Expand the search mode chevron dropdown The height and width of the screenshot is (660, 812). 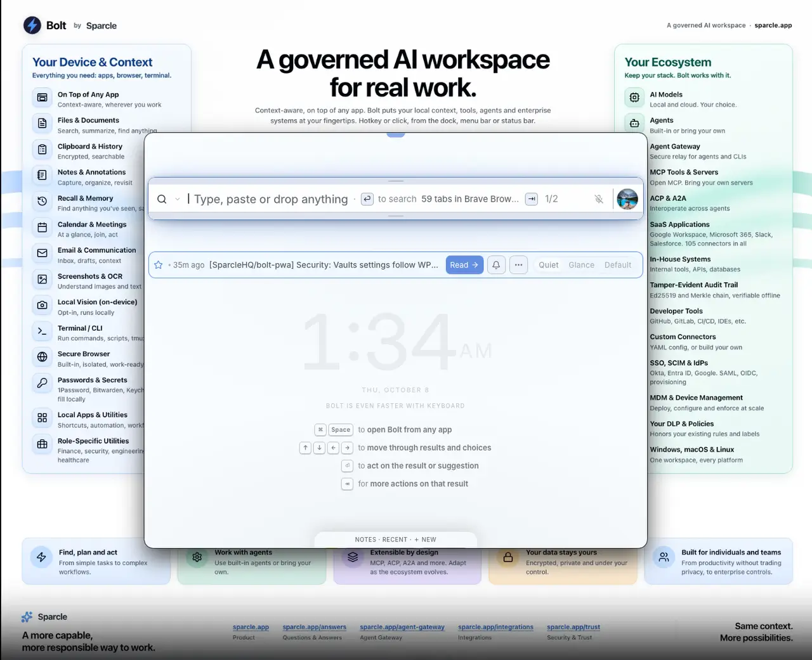click(178, 199)
